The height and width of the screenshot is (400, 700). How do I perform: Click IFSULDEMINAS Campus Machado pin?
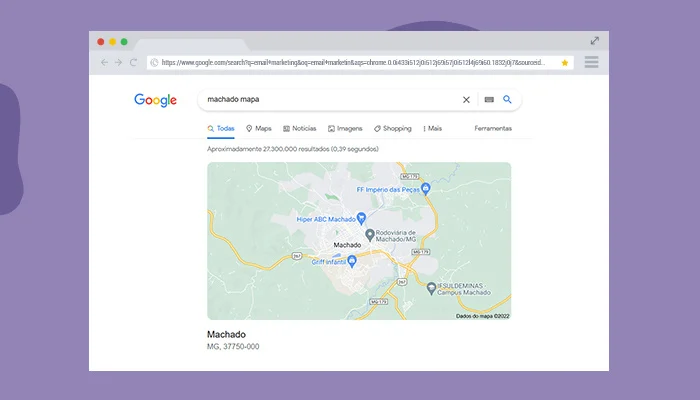[431, 288]
